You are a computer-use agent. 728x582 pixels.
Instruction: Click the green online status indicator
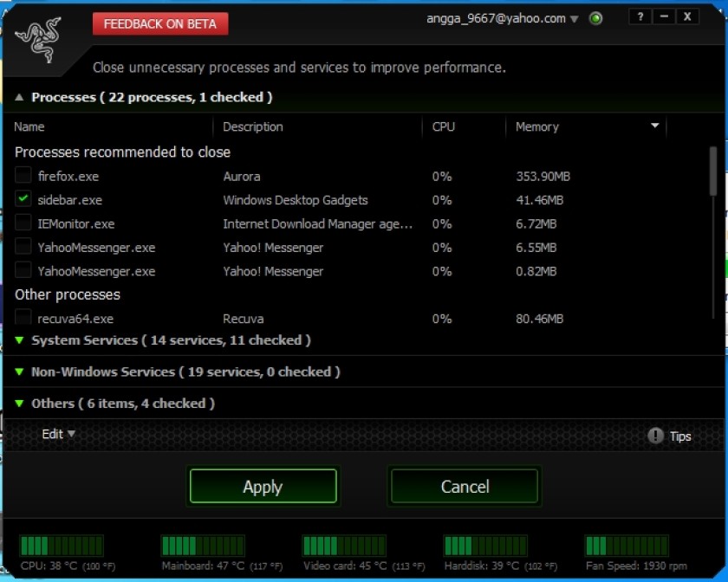pos(595,18)
